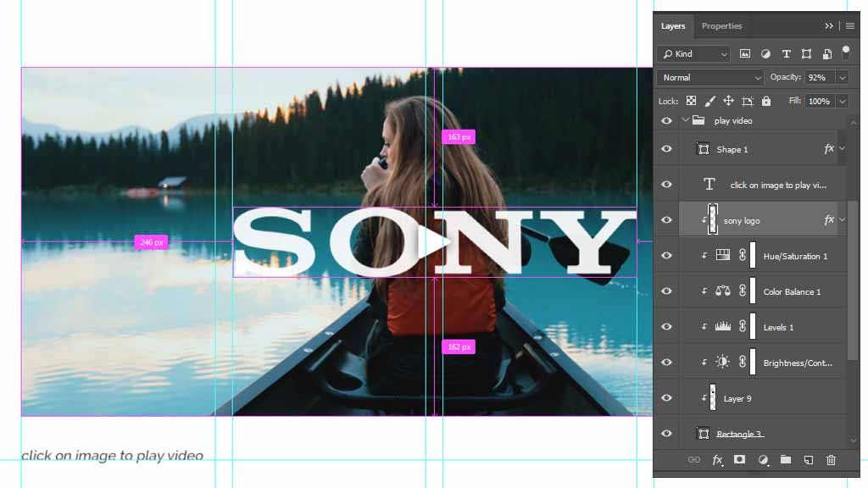The width and height of the screenshot is (868, 488).
Task: Hide the Shape 1 layer
Action: [666, 149]
